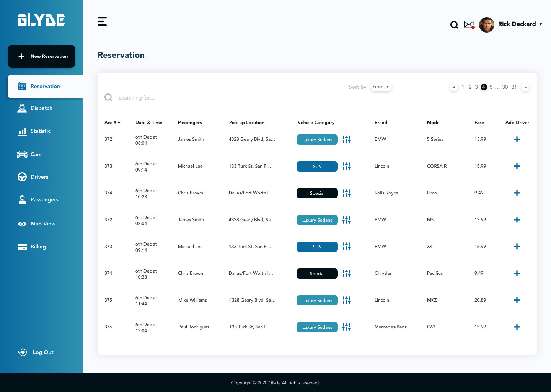Image resolution: width=551 pixels, height=392 pixels.
Task: Sort by the Acc # column arrow
Action: coord(119,123)
